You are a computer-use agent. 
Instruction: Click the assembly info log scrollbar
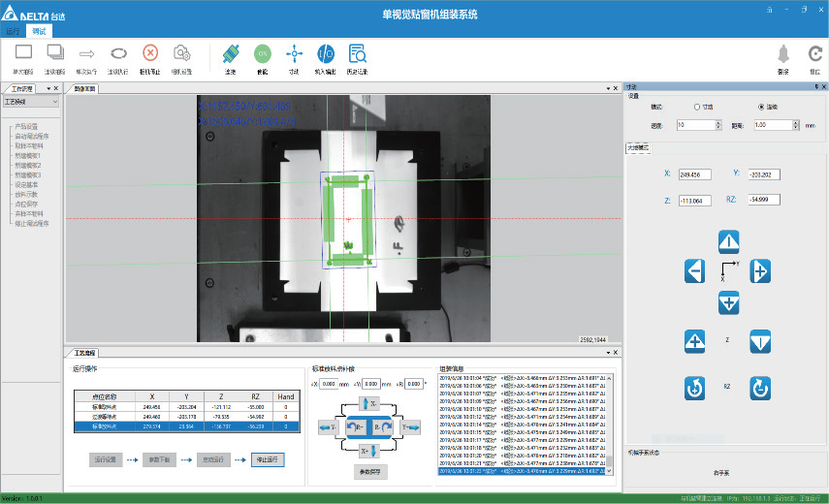[x=609, y=425]
